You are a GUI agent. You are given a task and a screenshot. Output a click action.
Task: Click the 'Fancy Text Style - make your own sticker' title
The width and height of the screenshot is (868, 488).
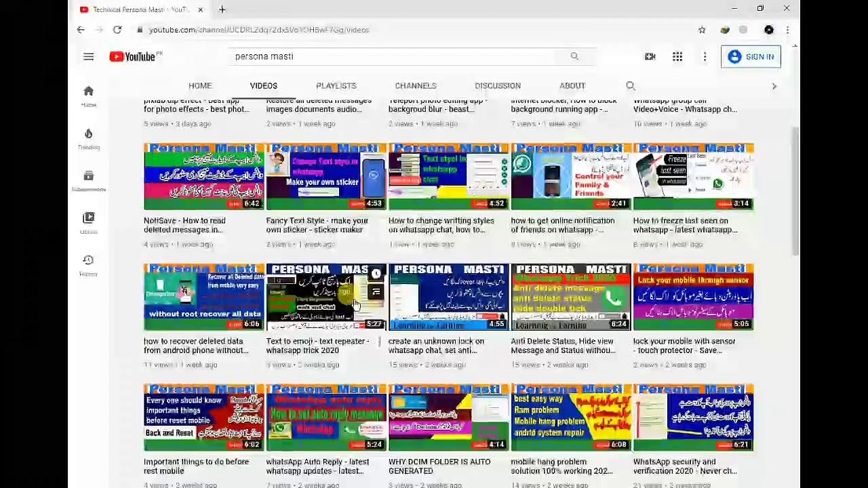click(317, 225)
